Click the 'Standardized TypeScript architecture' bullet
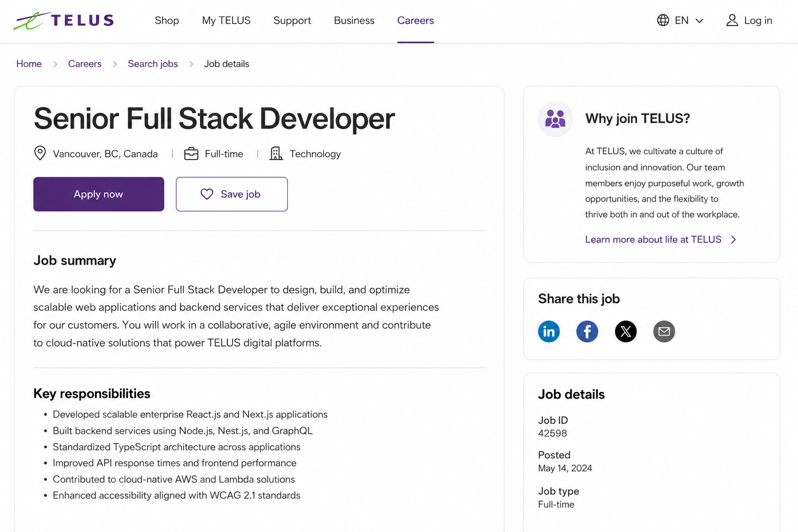Viewport: 798px width, 532px height. click(x=177, y=447)
